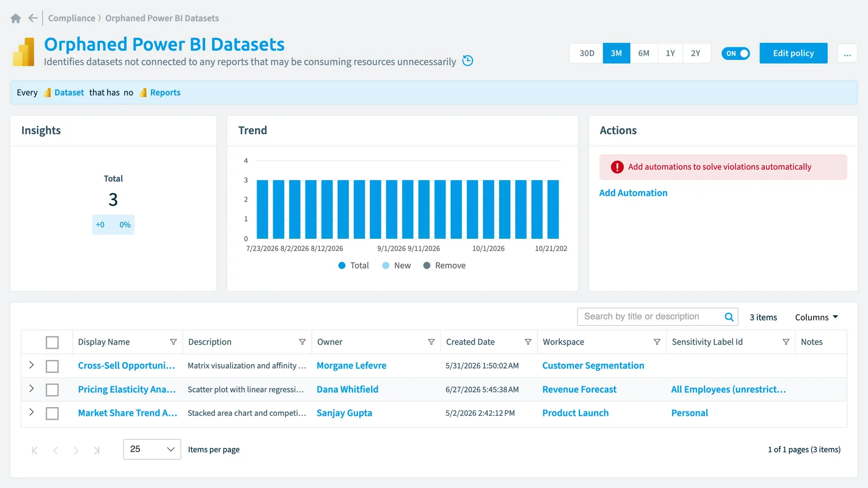
Task: Open owner Sanjay Gupta
Action: click(x=344, y=413)
